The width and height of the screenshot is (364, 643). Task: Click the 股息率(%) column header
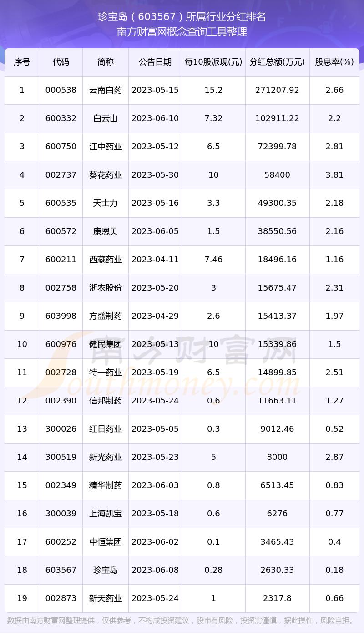(334, 62)
